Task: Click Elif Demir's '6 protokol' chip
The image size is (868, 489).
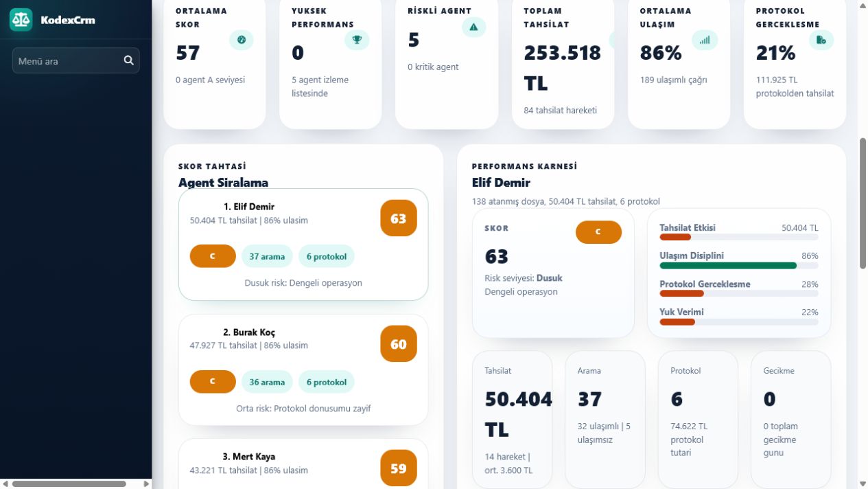Action: coord(327,256)
